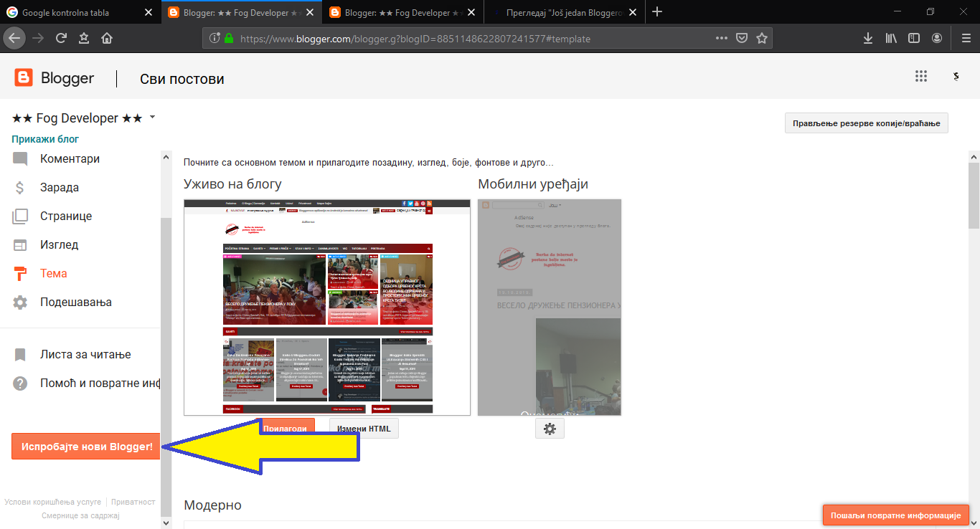Click Сви постови header text
This screenshot has height=529, width=980.
182,79
